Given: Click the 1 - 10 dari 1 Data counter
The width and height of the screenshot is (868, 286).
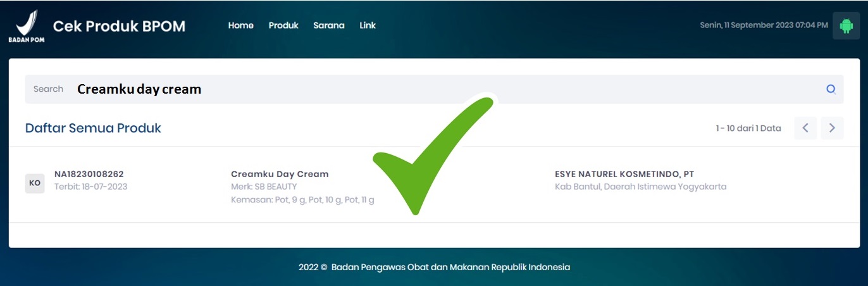Looking at the screenshot, I should tap(748, 128).
